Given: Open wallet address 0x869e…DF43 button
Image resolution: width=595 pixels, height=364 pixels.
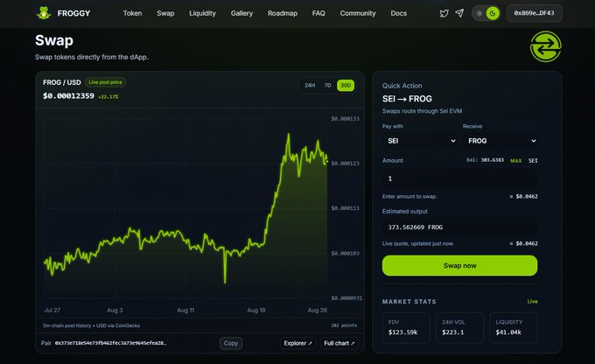Looking at the screenshot, I should pos(535,13).
